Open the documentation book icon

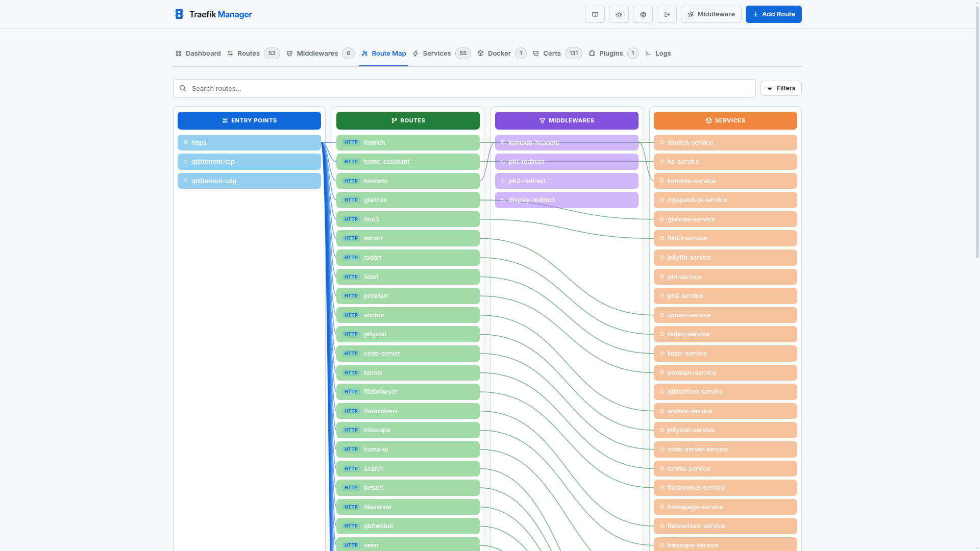595,14
